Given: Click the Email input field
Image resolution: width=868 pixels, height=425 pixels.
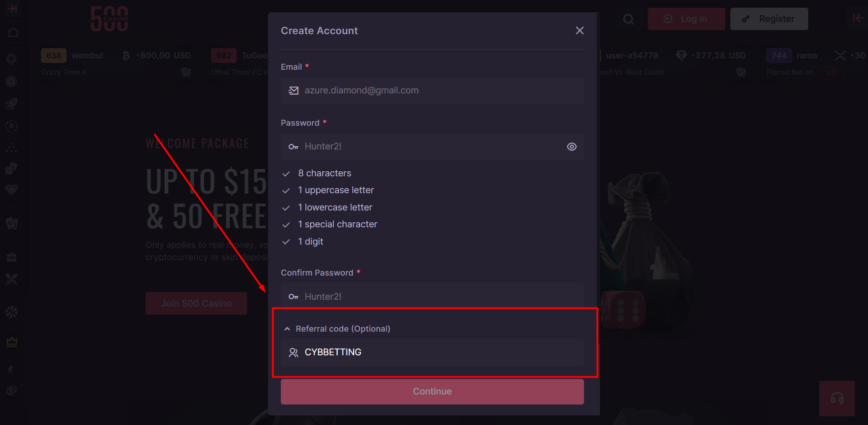Looking at the screenshot, I should click(432, 91).
